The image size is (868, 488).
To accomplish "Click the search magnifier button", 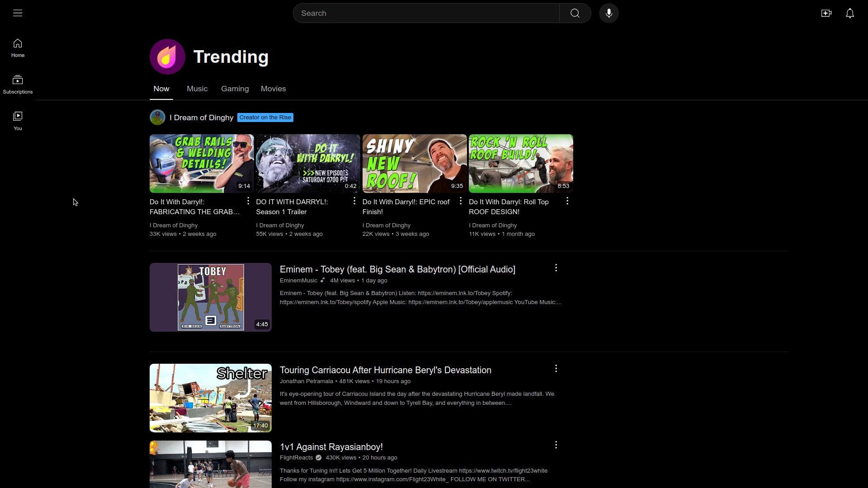I will click(575, 13).
